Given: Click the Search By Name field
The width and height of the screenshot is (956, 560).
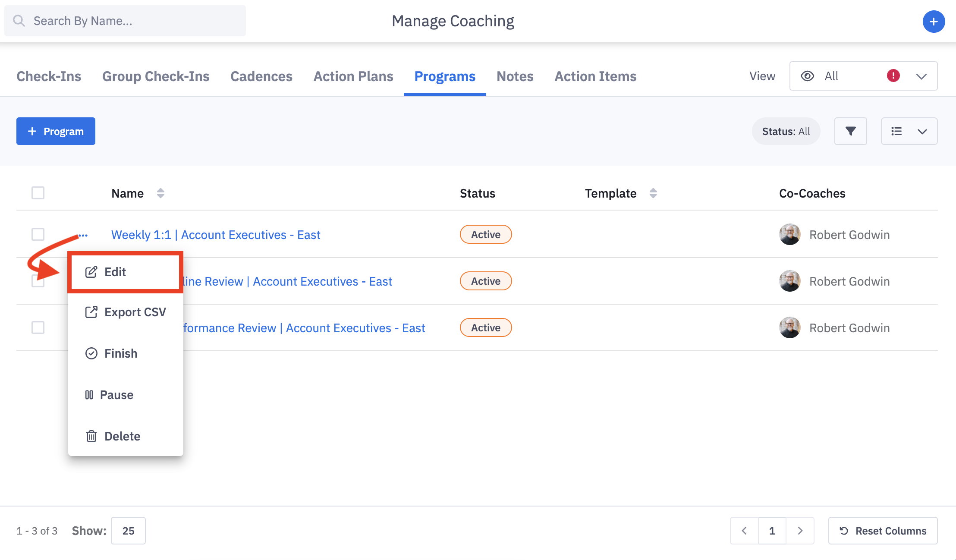Looking at the screenshot, I should point(125,21).
